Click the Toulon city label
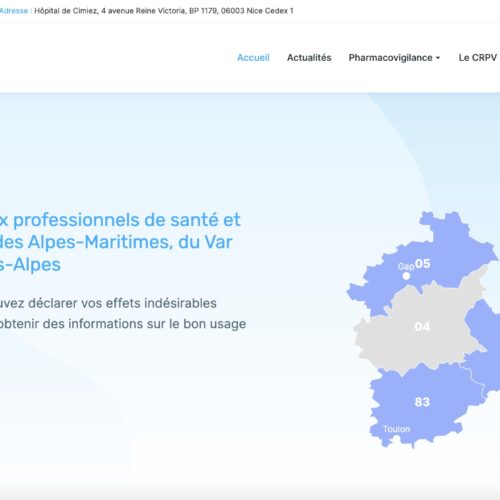Screen dimensions: 500x500 [x=396, y=429]
